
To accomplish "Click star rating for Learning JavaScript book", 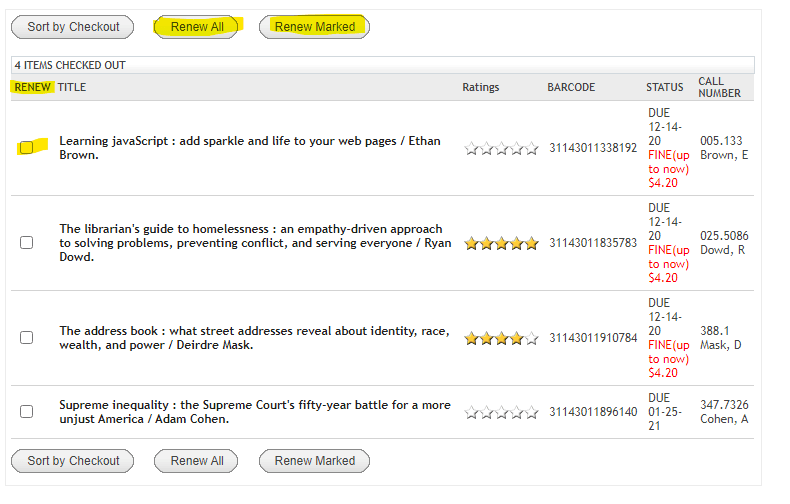I will [x=501, y=148].
